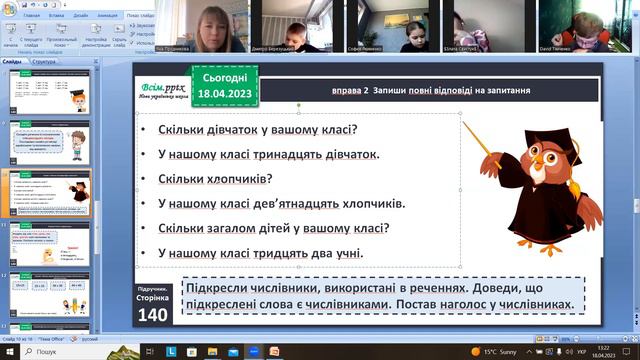The height and width of the screenshot is (360, 640).
Task: Click text 'Скільки загалом дітей у вашому класі?'
Action: (x=273, y=228)
